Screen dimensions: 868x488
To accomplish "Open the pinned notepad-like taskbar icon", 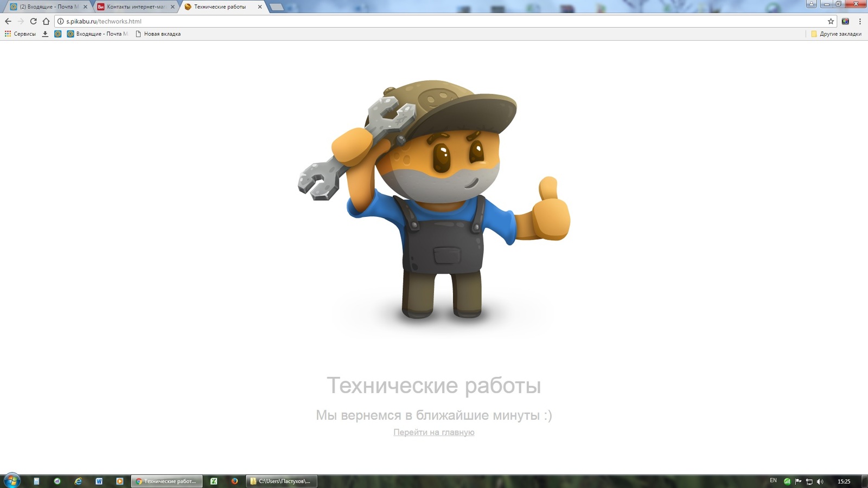I will (x=36, y=481).
